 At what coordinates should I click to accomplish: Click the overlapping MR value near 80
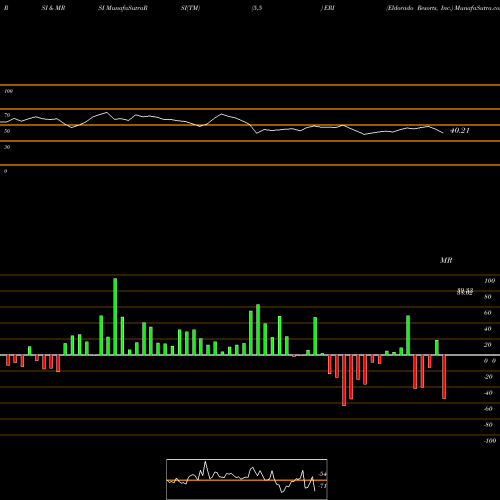(x=465, y=292)
